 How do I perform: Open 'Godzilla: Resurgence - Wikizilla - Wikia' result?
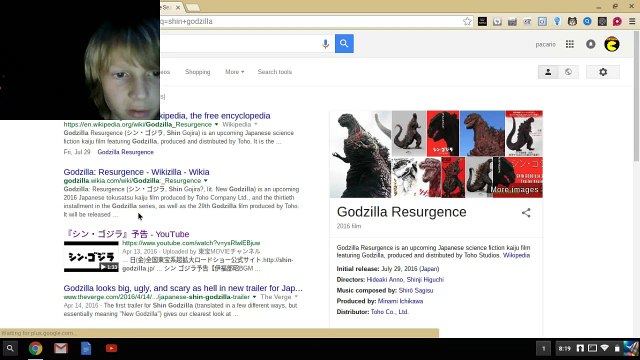tap(136, 172)
